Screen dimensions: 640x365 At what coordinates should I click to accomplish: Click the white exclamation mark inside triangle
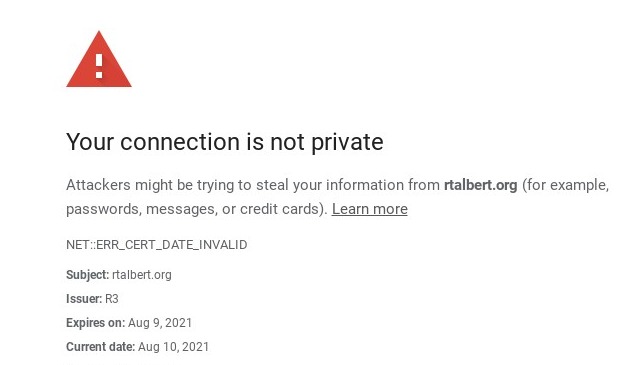(x=99, y=66)
